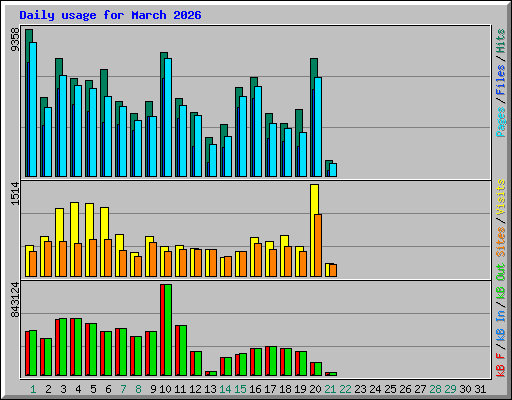512x400 pixels.
Task: Click the orange sites bar for day 20
Action: 318,245
